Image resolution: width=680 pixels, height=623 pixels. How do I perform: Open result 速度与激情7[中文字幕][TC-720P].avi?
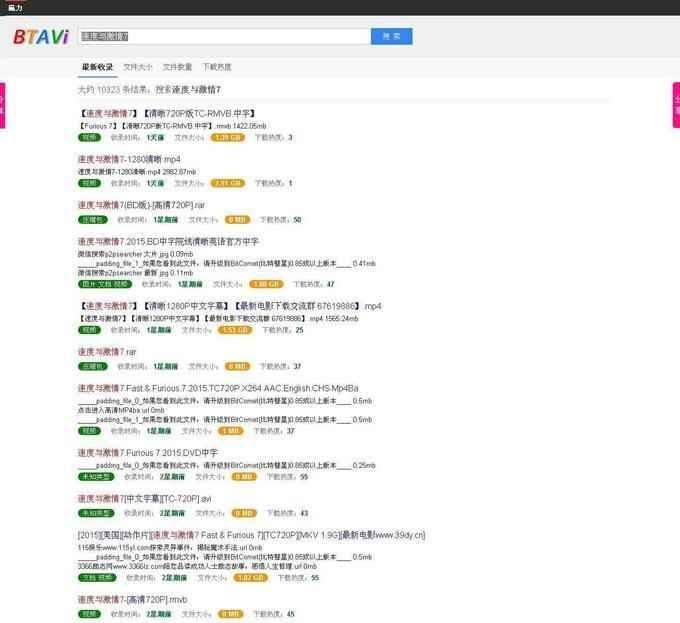coord(144,499)
